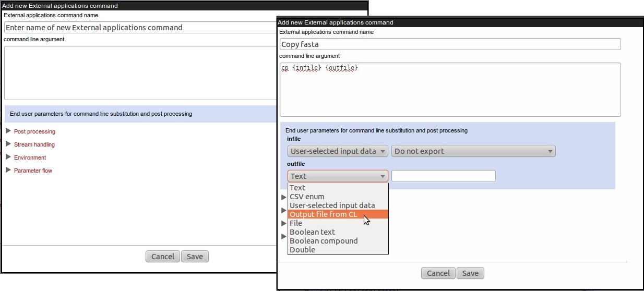Viewport: 644px width, 291px height.
Task: Cancel the Copy fasta dialog
Action: point(438,273)
